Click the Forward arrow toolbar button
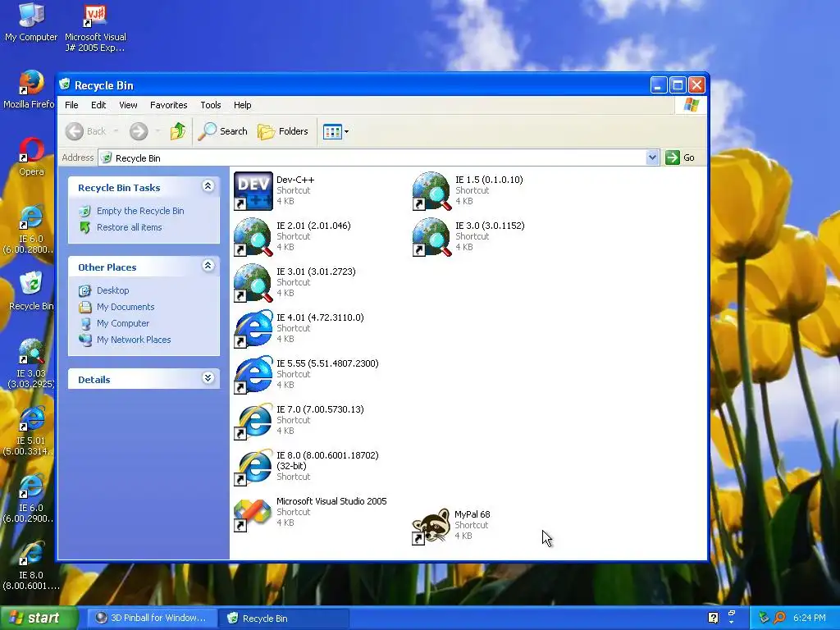This screenshot has width=840, height=630. [139, 131]
